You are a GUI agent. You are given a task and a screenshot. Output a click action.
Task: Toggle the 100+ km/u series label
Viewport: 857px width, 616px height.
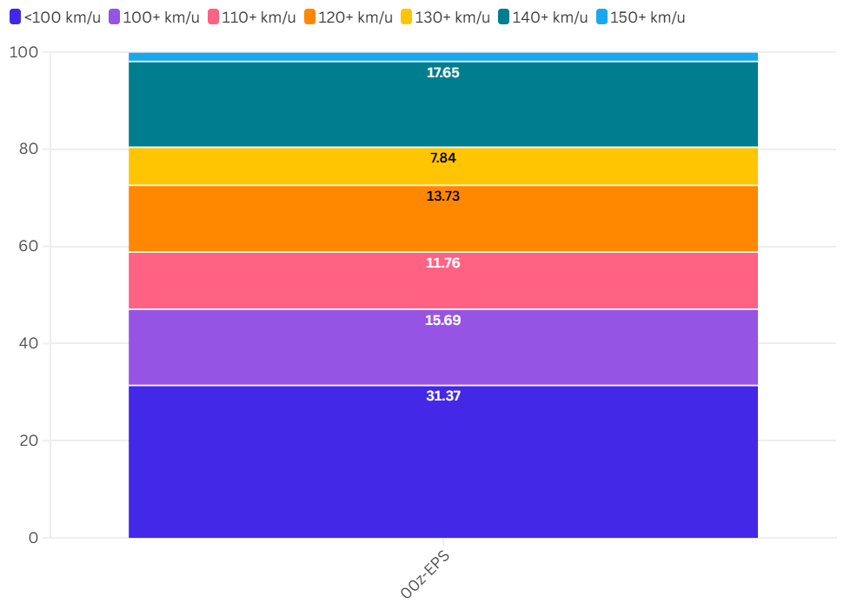pos(161,17)
